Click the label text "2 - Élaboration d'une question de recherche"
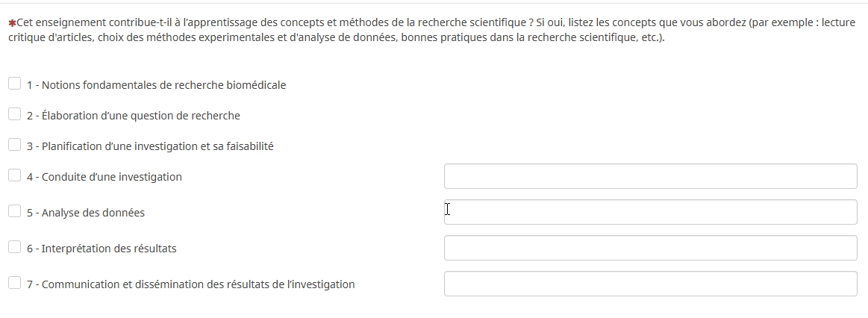The height and width of the screenshot is (318, 868). (x=133, y=116)
